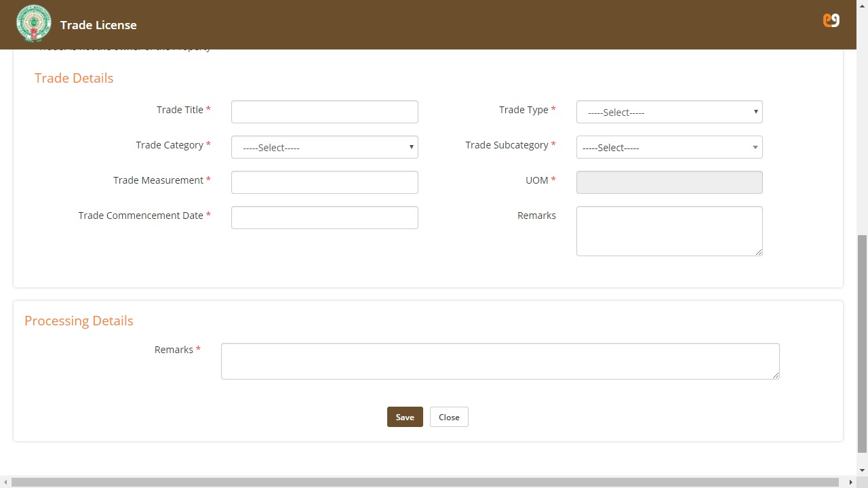Click the Processing Details heading

pyautogui.click(x=79, y=320)
